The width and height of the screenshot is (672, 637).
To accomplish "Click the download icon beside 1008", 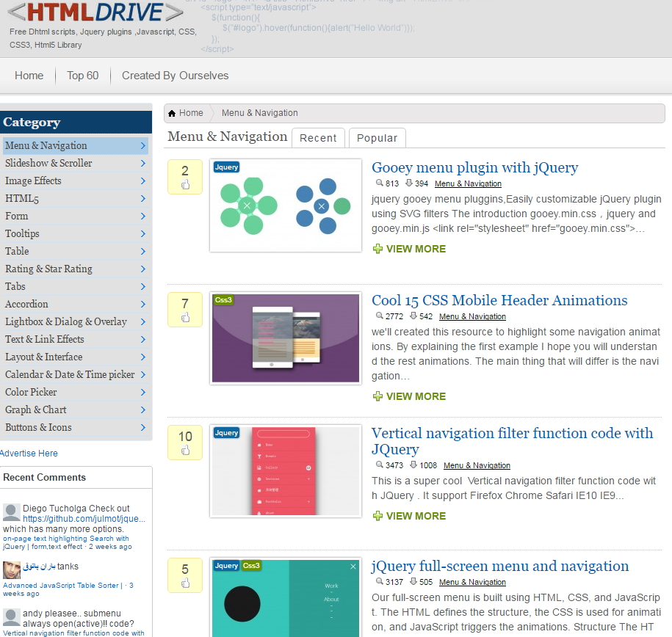I will [413, 465].
